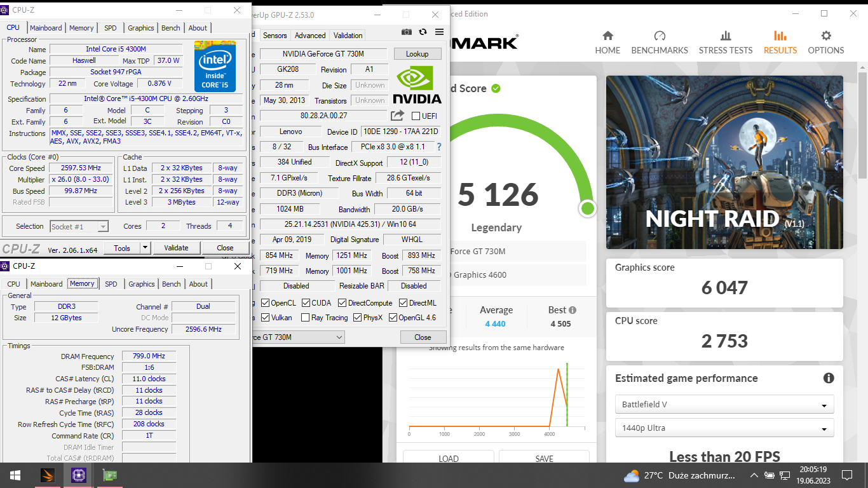Open Battlefield V game dropdown
Viewport: 868px width, 488px height.
724,404
